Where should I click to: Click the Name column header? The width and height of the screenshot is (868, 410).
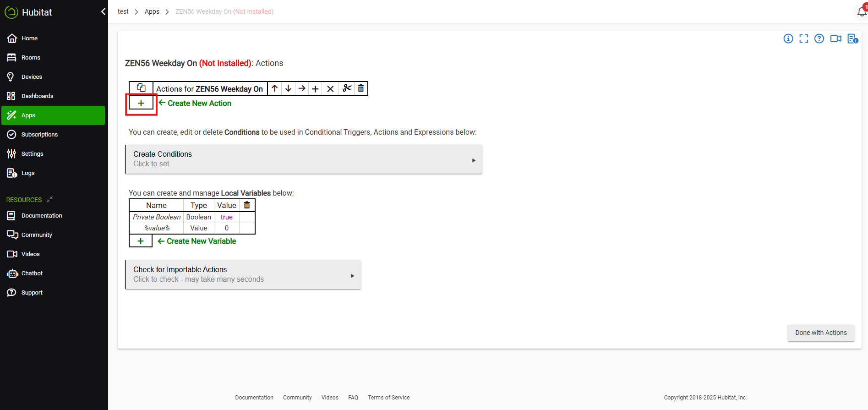(x=156, y=205)
